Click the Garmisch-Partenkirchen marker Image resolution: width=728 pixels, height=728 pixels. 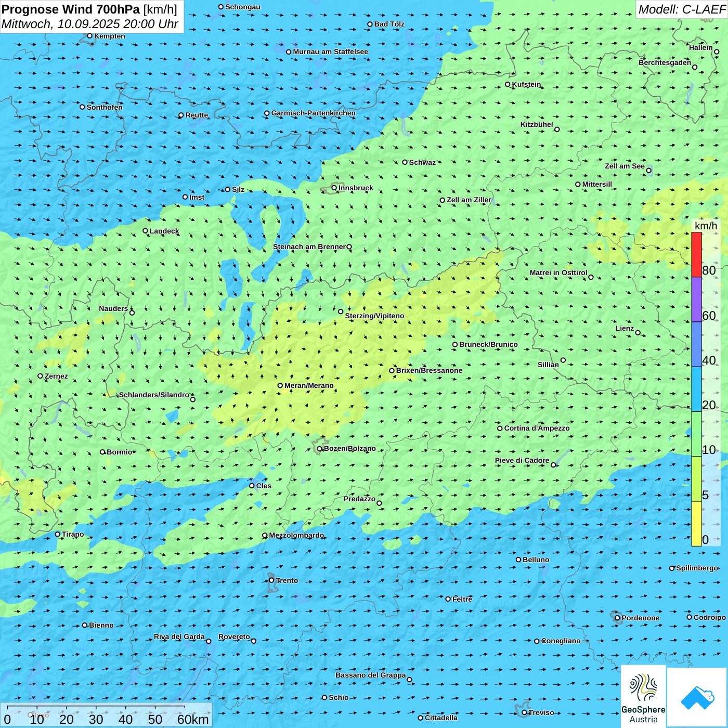(x=267, y=113)
